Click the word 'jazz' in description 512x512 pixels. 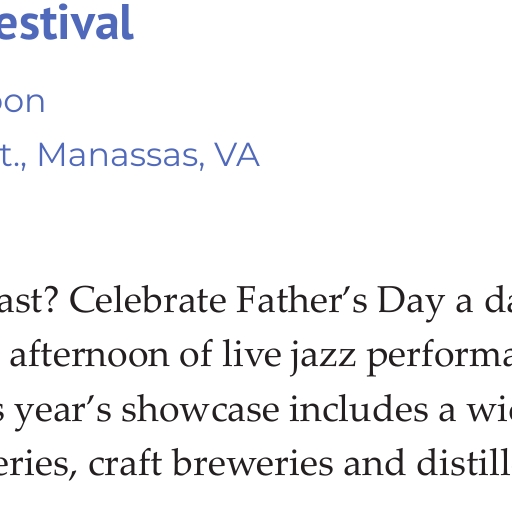click(323, 357)
